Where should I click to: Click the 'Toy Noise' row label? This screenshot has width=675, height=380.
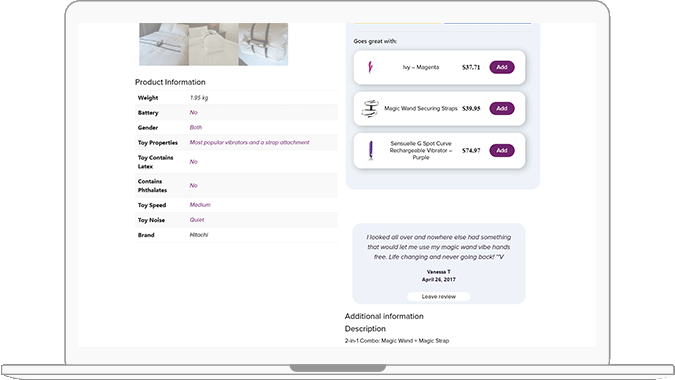pos(151,220)
